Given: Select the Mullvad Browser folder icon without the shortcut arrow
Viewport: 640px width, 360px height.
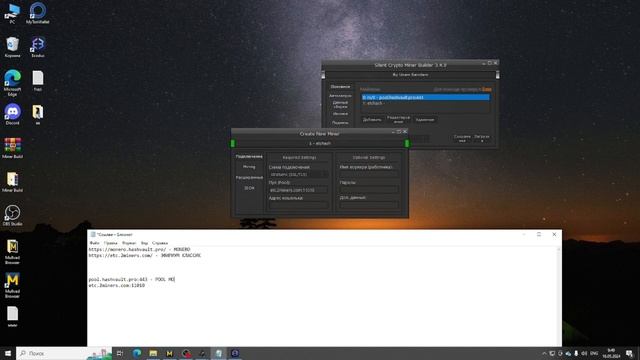Looking at the screenshot, I should (x=12, y=251).
